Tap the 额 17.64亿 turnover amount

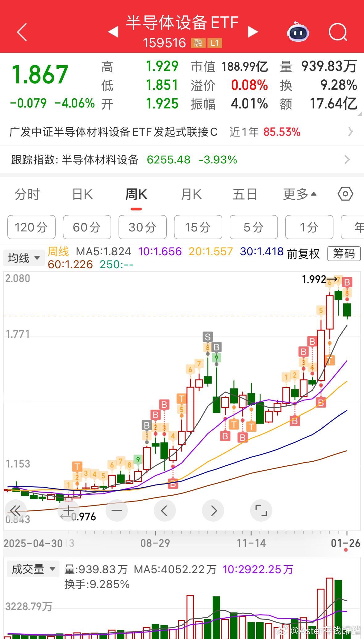(333, 104)
